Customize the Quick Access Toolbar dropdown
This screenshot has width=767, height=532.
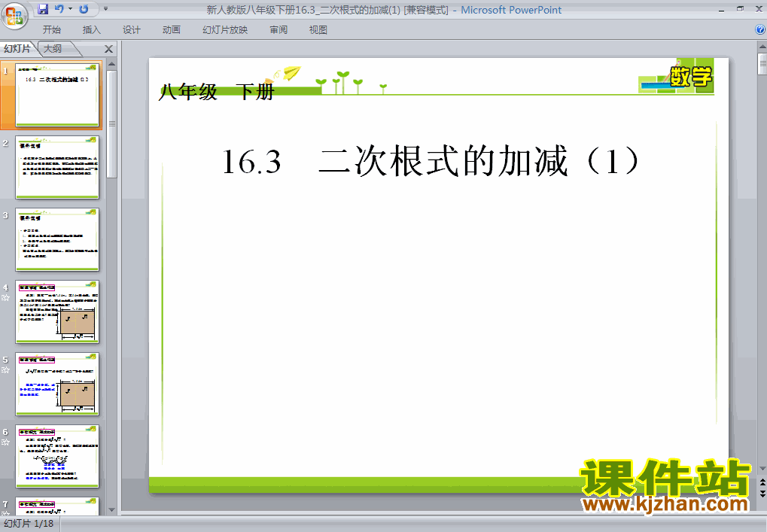tap(105, 9)
